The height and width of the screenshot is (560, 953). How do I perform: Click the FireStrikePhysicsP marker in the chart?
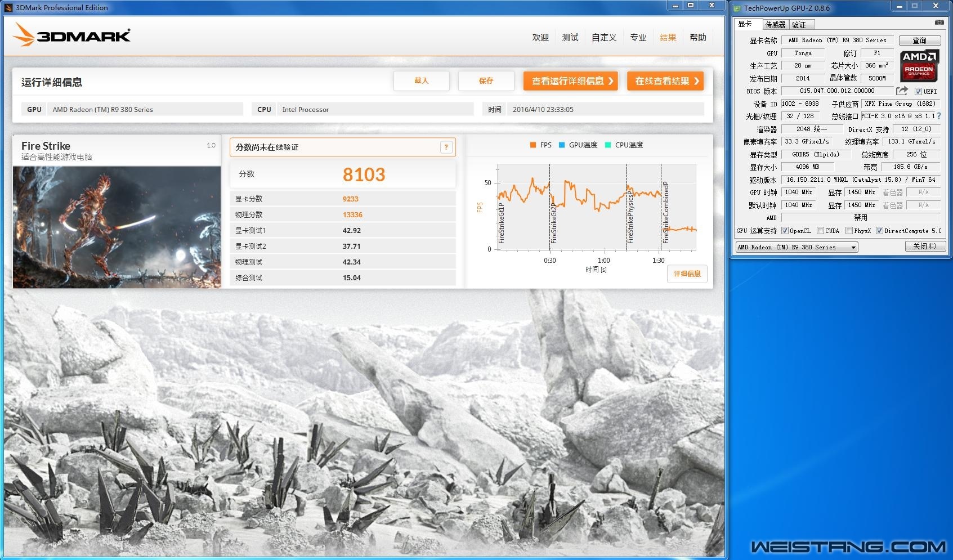pyautogui.click(x=630, y=217)
